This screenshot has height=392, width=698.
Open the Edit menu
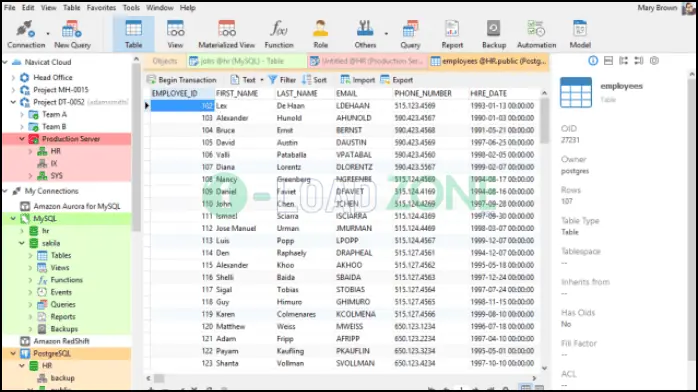[28, 8]
